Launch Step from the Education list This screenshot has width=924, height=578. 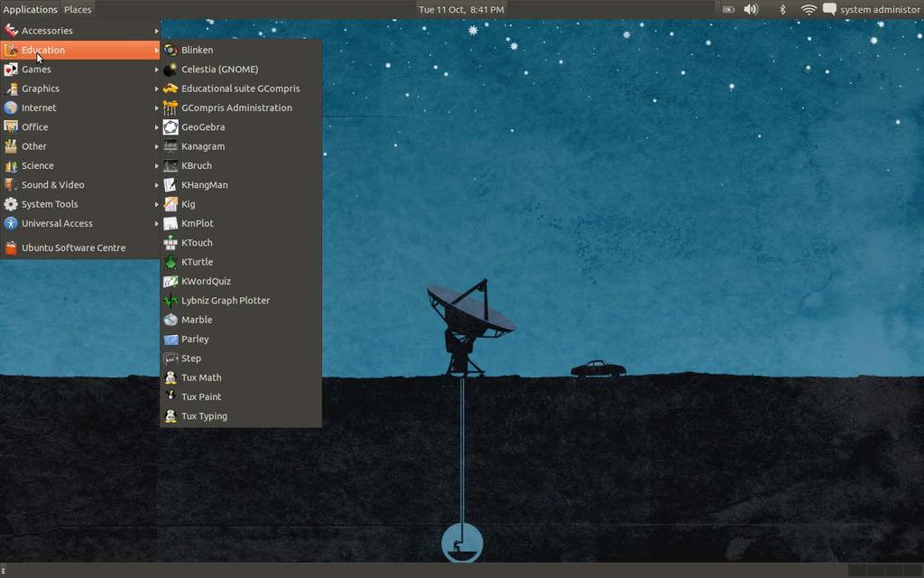point(241,359)
